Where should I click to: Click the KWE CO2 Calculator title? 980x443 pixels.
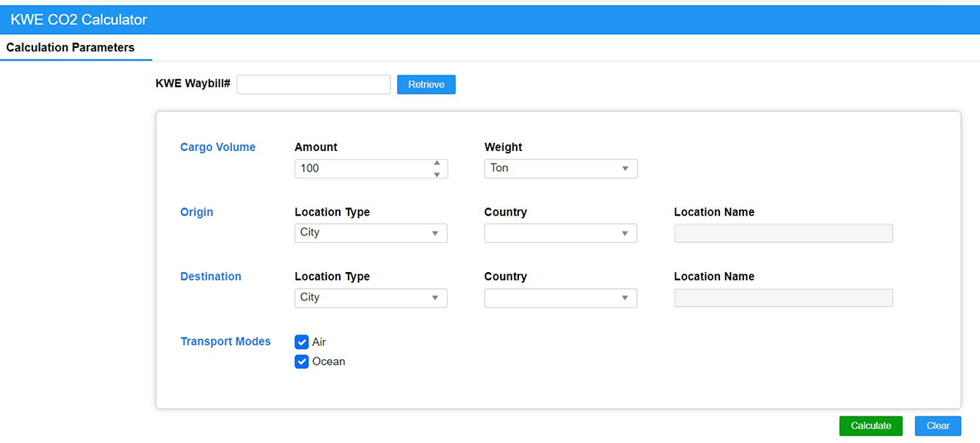(79, 20)
